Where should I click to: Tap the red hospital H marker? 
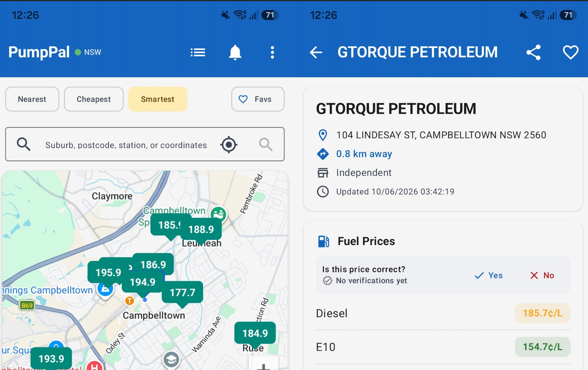[94, 366]
